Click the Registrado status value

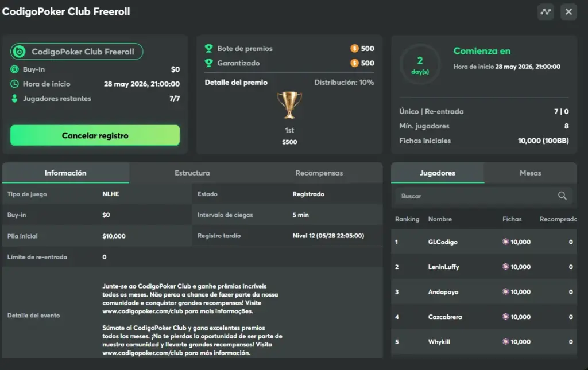click(x=308, y=194)
